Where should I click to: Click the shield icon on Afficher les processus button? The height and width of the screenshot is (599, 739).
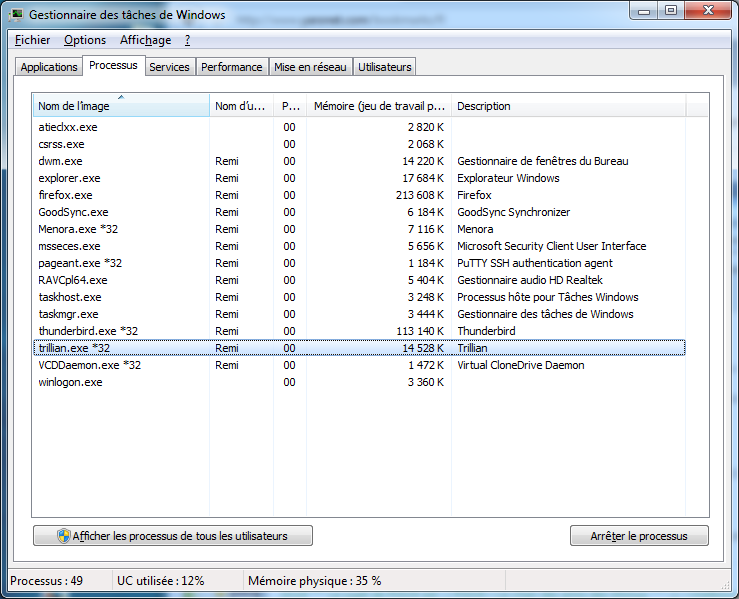click(x=64, y=536)
